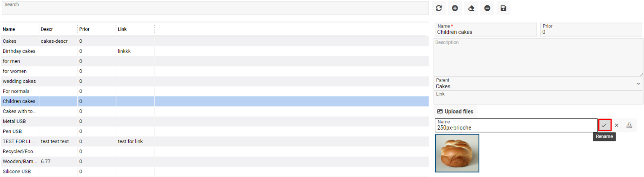644x177 pixels.
Task: Remove record with minus icon
Action: click(x=487, y=8)
